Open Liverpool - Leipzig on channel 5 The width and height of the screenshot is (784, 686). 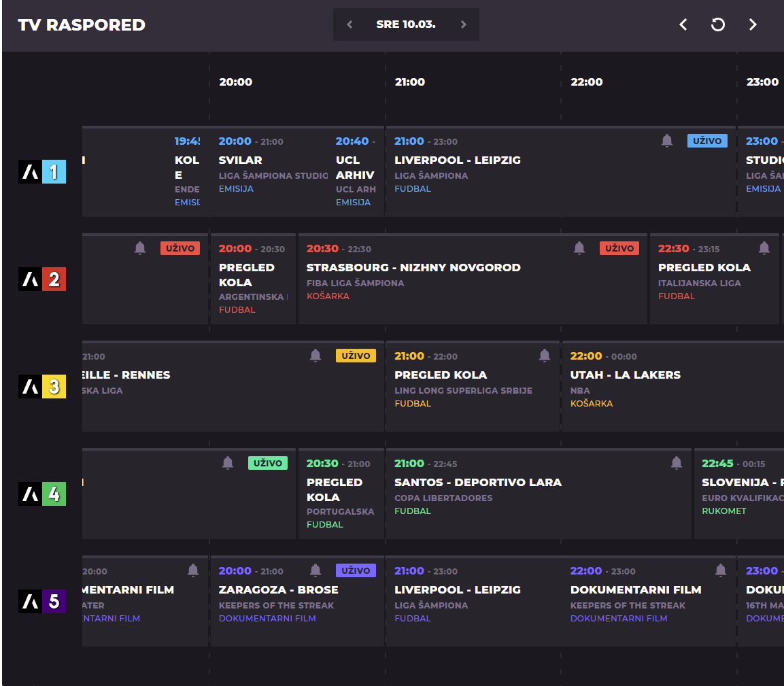coord(473,602)
